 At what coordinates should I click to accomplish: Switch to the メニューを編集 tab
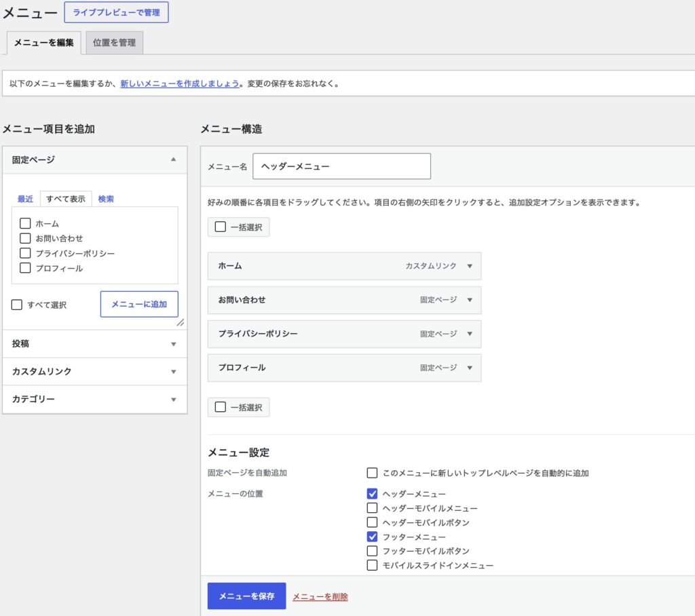tap(44, 43)
